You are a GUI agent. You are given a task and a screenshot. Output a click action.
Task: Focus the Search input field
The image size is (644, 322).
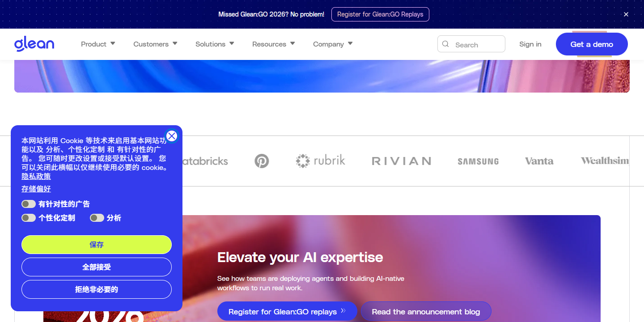(471, 44)
